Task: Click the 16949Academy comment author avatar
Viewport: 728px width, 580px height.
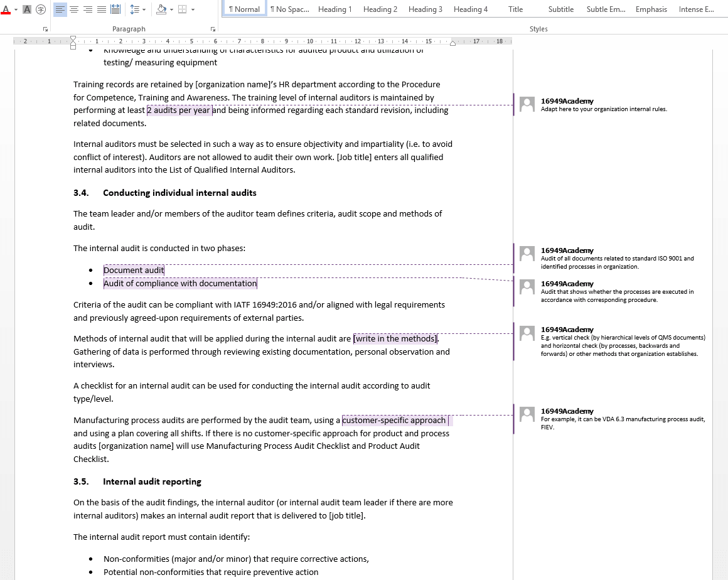Action: [527, 104]
